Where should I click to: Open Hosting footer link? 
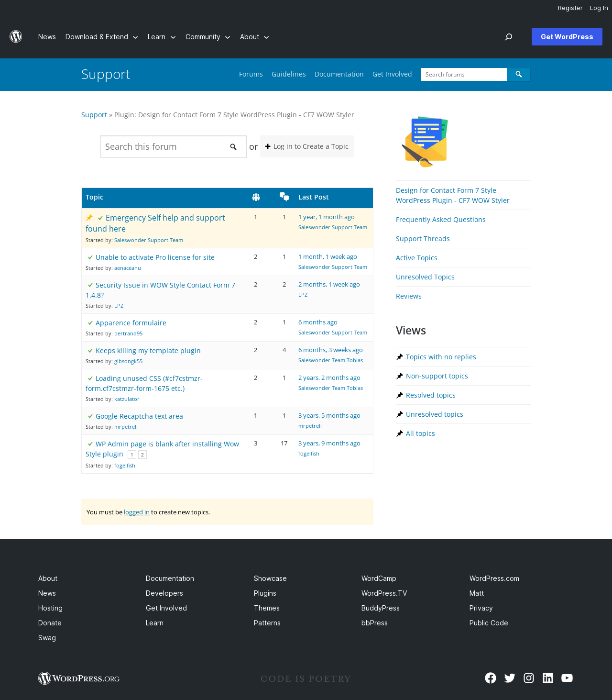[50, 608]
